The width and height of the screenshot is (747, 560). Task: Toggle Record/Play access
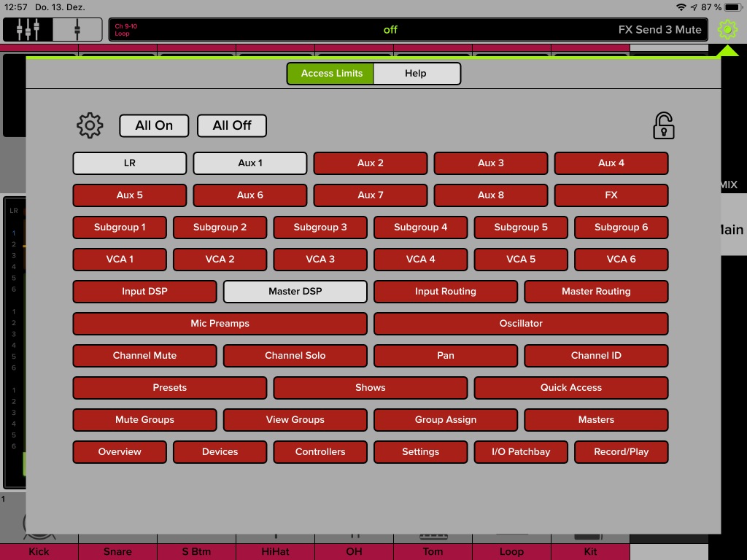point(621,452)
